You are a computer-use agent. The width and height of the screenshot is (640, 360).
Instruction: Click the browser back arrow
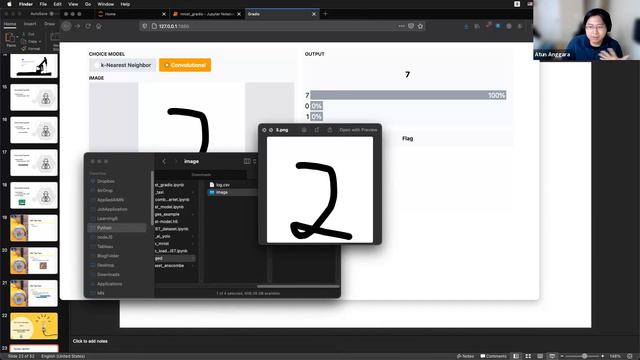(66, 26)
